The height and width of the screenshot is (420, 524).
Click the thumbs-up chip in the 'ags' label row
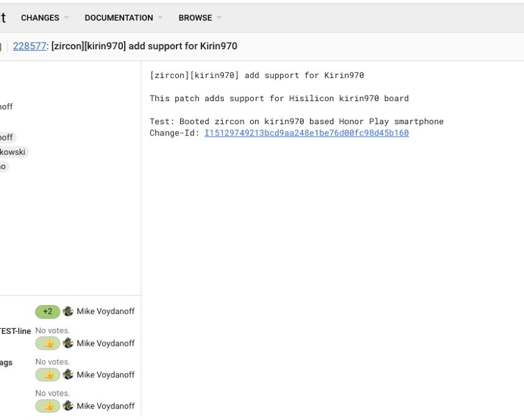coord(48,374)
